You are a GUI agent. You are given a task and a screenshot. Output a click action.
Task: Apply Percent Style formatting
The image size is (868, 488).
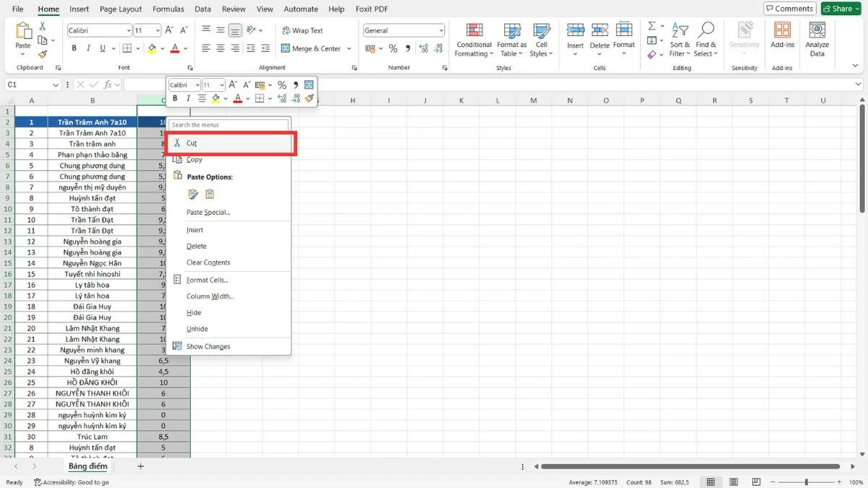click(394, 48)
